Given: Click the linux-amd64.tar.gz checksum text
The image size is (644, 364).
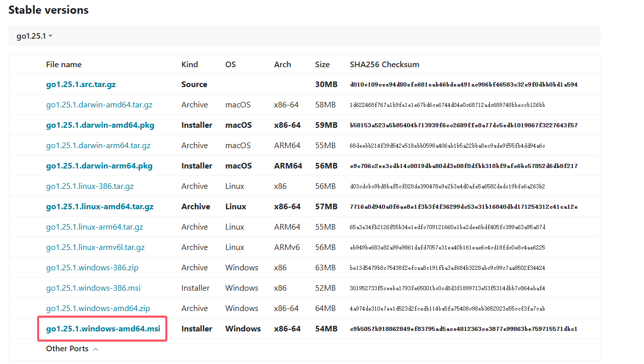Looking at the screenshot, I should (x=463, y=207).
